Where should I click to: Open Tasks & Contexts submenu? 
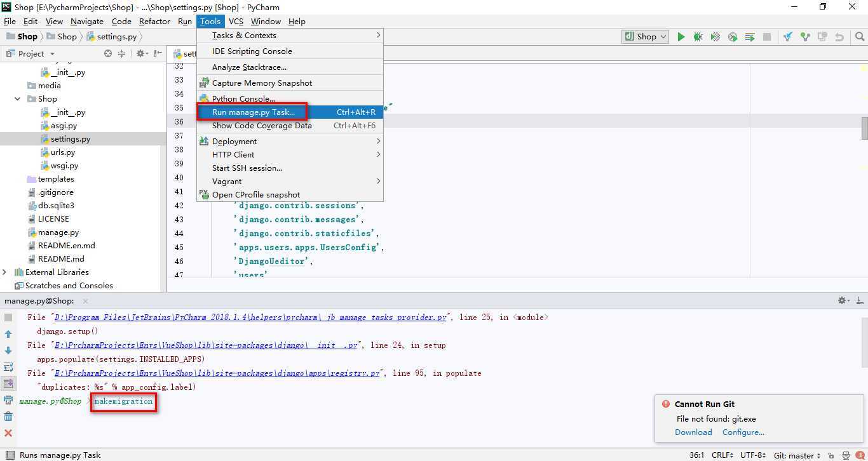pyautogui.click(x=290, y=36)
